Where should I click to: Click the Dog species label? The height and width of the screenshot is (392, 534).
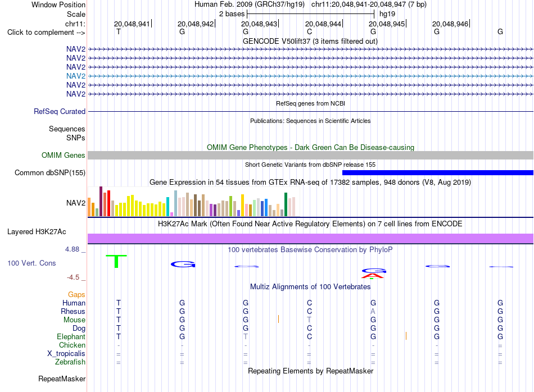click(79, 329)
